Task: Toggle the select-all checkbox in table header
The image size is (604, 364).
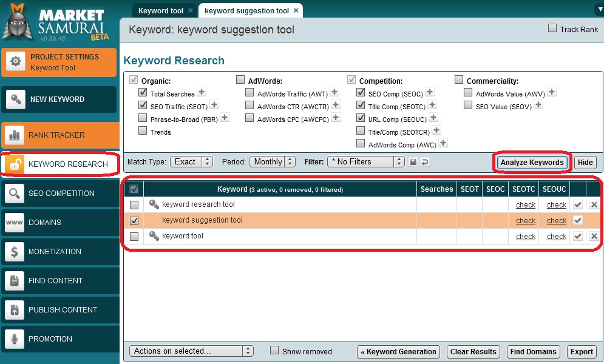Action: click(x=134, y=189)
